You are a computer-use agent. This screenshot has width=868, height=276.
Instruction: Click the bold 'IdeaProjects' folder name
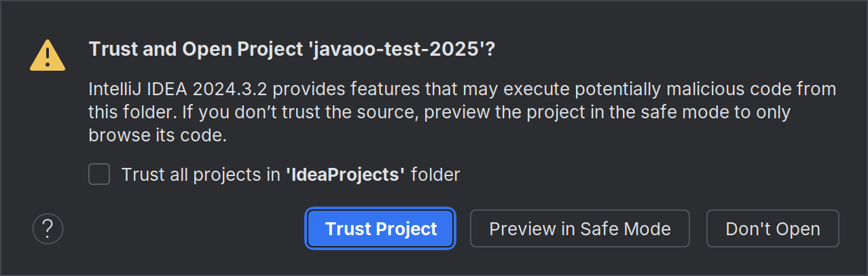coord(346,175)
